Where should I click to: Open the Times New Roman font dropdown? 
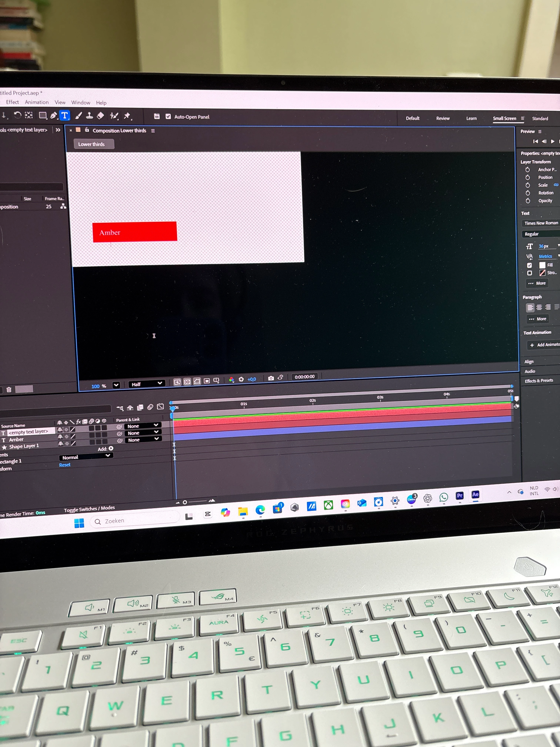(541, 223)
